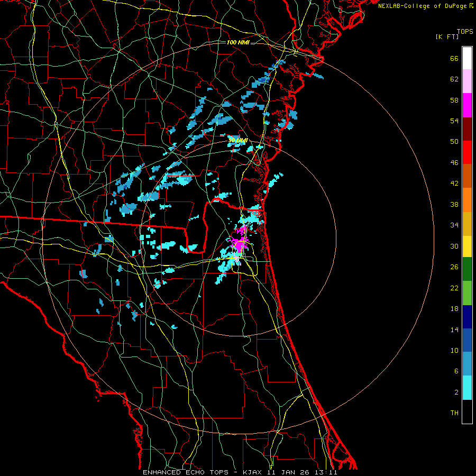Click the 22 legend label
Image resolution: width=476 pixels, height=476 pixels.
click(x=454, y=288)
